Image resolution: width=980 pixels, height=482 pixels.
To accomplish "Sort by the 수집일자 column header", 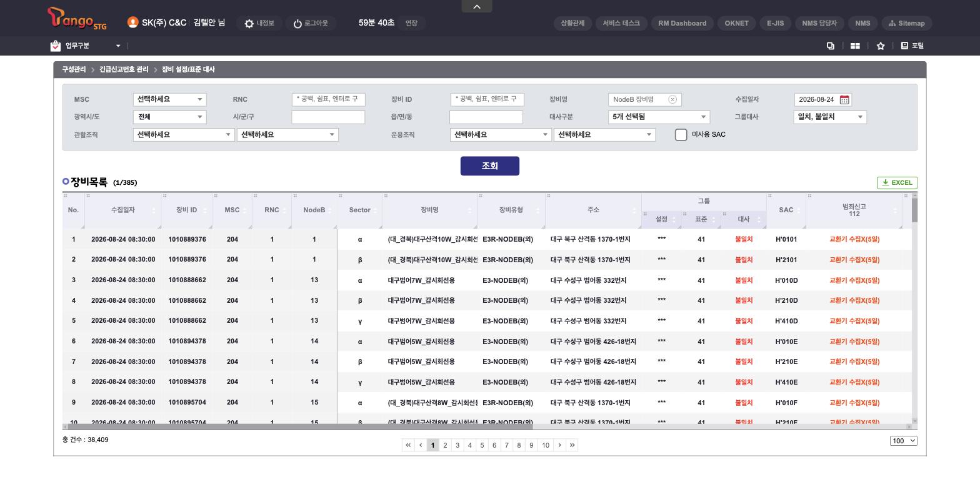I will coord(122,210).
